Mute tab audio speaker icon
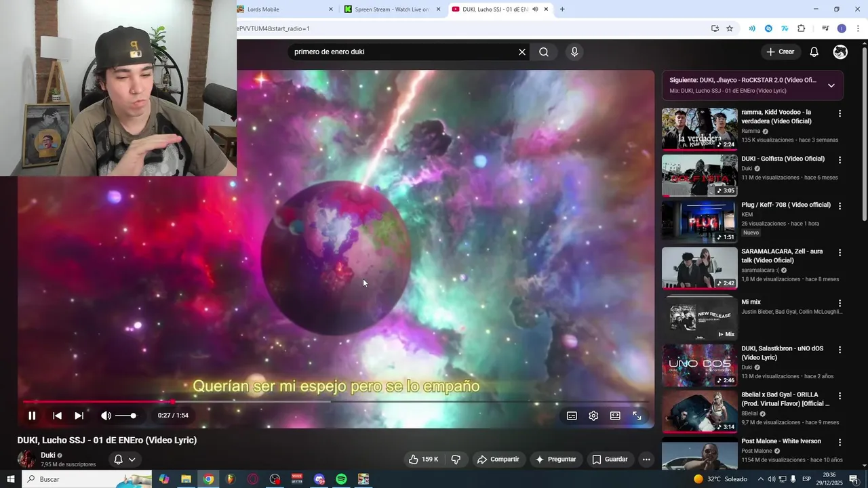 point(535,9)
